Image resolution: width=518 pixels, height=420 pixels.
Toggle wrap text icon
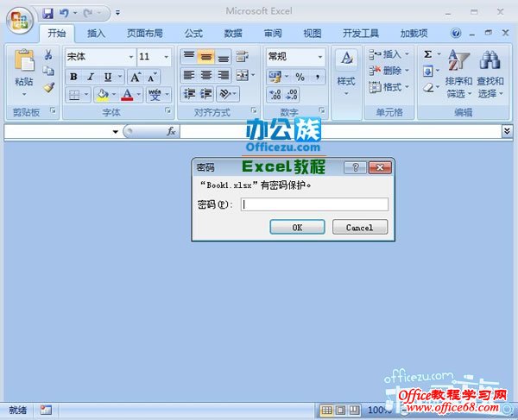point(242,56)
